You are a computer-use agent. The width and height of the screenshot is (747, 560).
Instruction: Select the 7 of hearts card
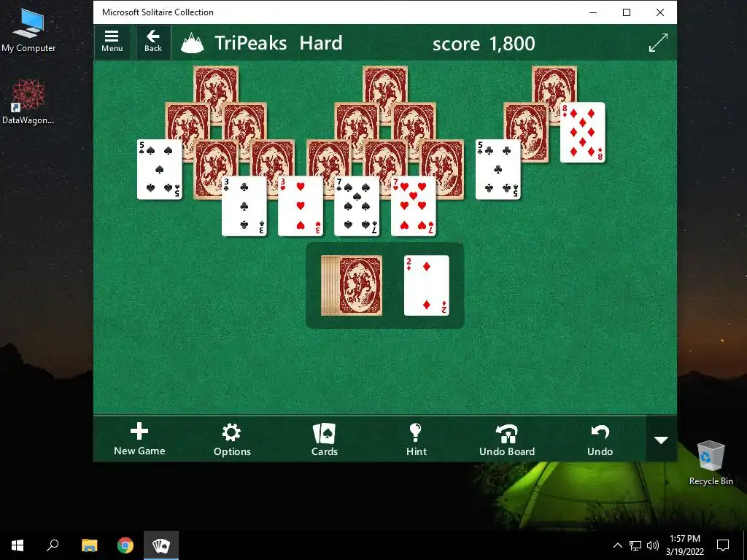coord(413,206)
